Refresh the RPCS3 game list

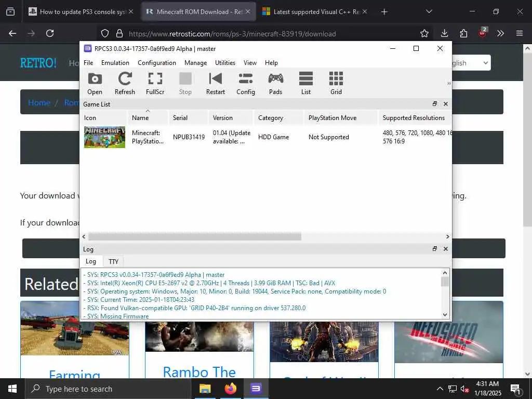pyautogui.click(x=125, y=84)
